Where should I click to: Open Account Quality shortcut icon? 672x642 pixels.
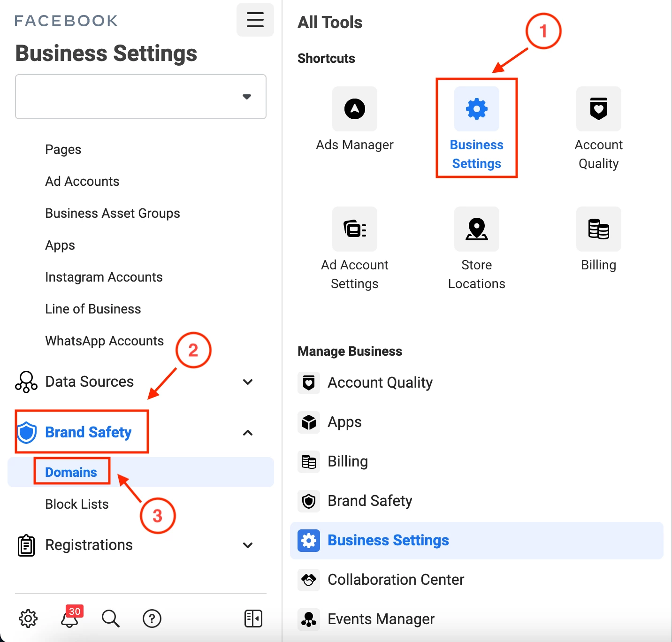point(599,109)
